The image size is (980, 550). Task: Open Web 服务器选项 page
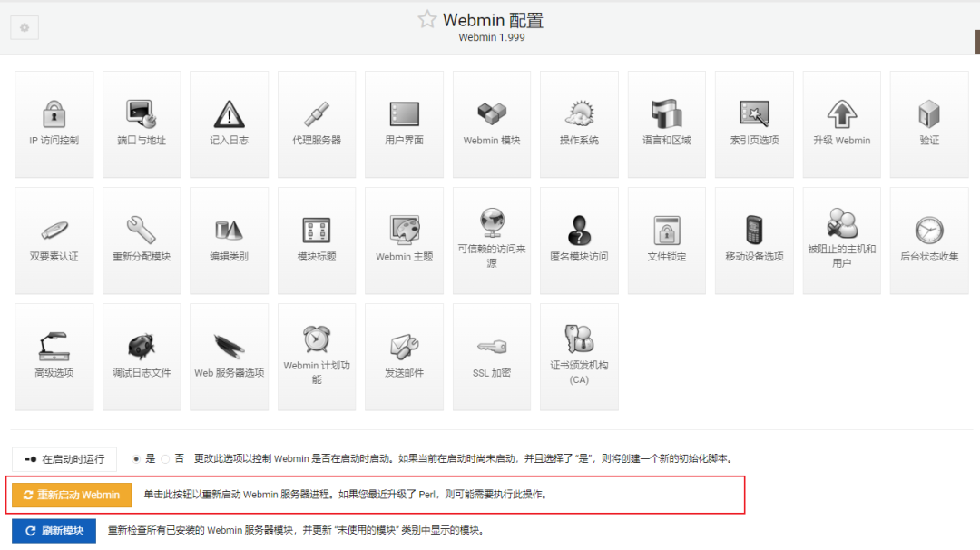(x=230, y=357)
